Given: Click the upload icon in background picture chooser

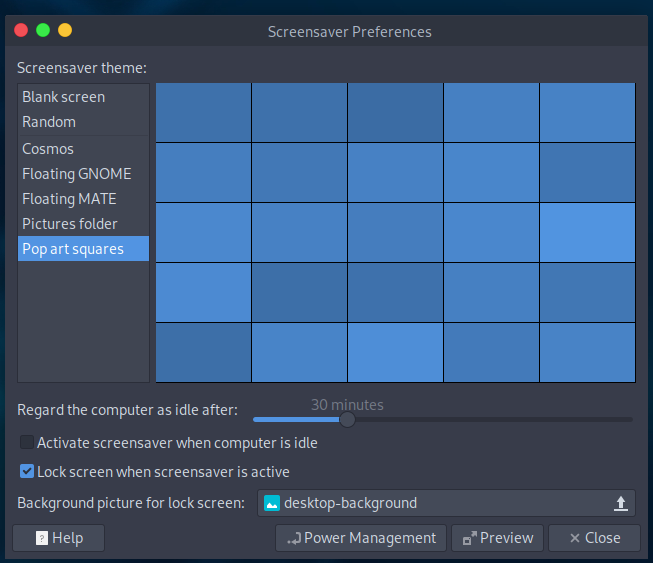Looking at the screenshot, I should tap(620, 503).
